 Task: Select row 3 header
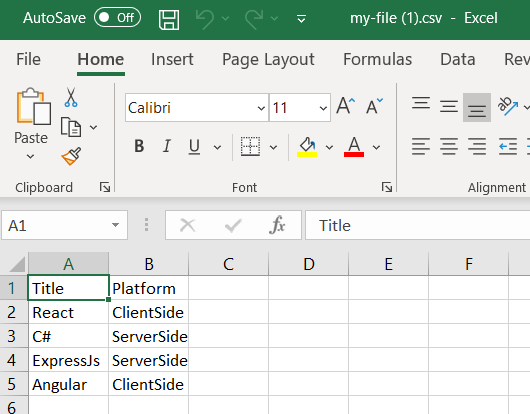(x=13, y=336)
